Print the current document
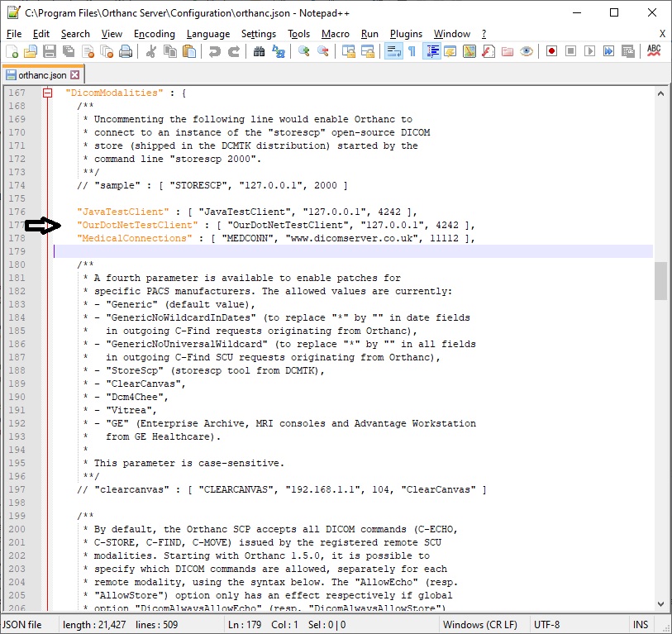This screenshot has width=672, height=634. tap(126, 51)
